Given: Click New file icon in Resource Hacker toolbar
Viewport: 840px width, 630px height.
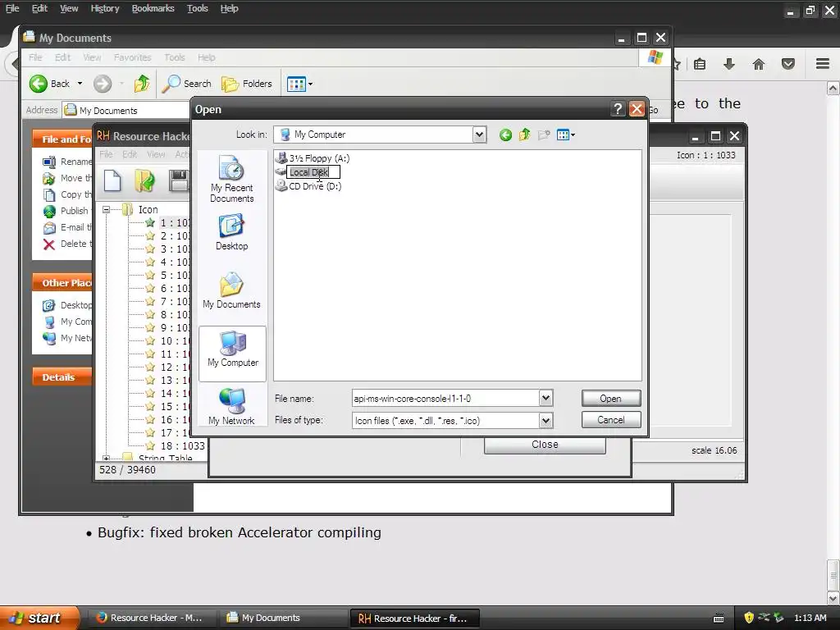Looking at the screenshot, I should [x=112, y=180].
